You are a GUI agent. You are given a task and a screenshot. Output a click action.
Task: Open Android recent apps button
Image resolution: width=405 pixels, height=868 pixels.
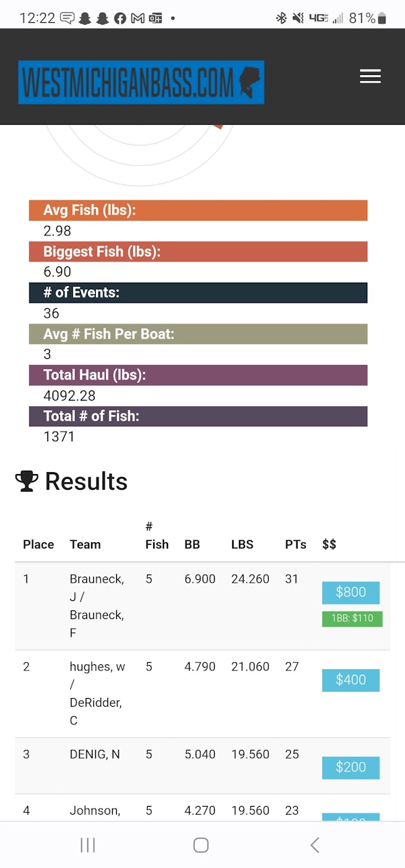(88, 845)
